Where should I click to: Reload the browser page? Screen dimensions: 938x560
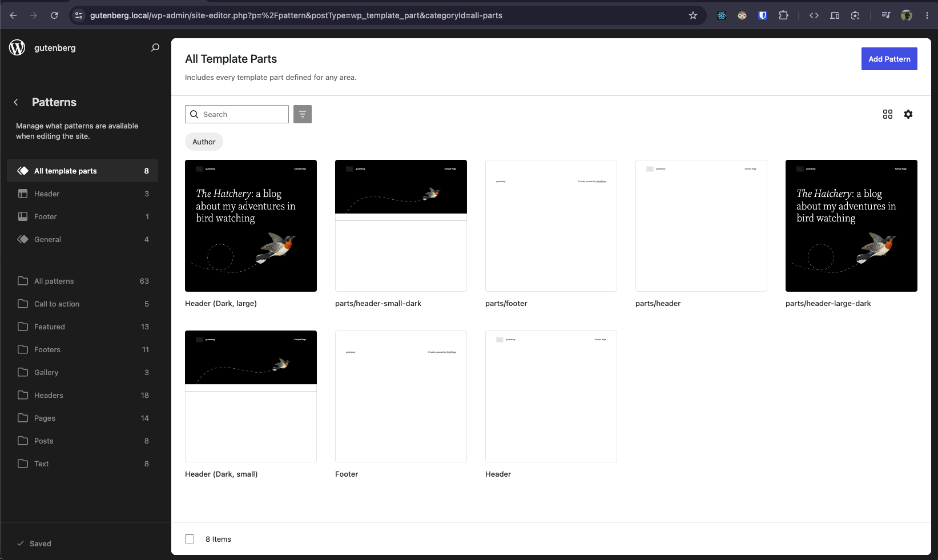(x=54, y=15)
